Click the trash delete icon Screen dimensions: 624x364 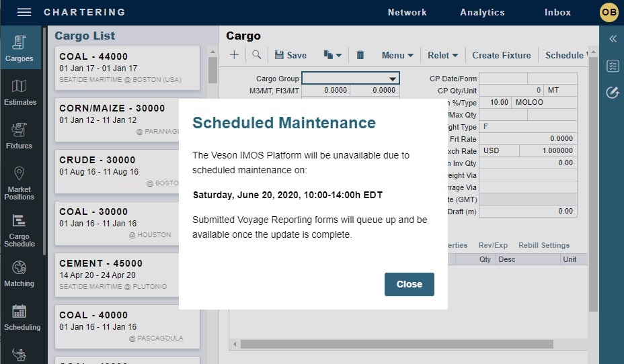click(x=360, y=55)
